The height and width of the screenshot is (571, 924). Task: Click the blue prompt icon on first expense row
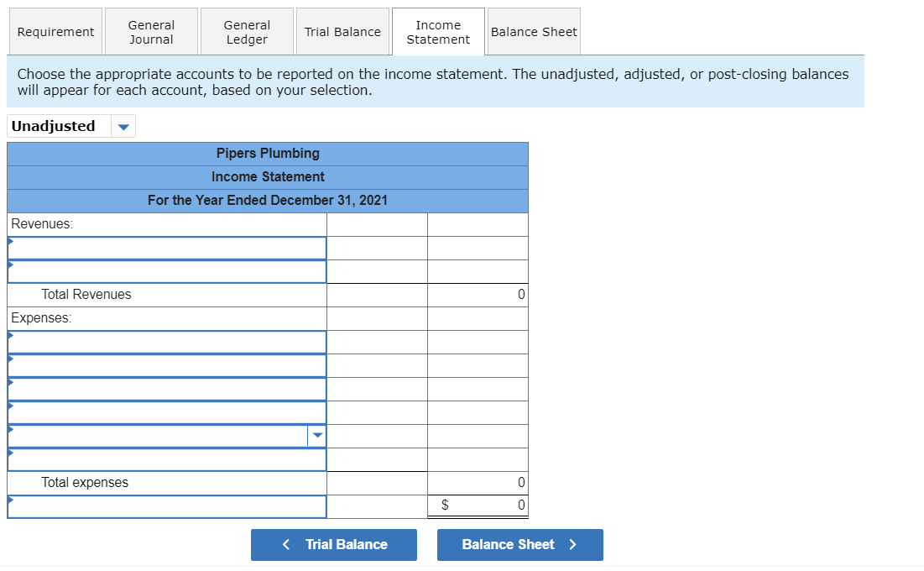(x=10, y=338)
